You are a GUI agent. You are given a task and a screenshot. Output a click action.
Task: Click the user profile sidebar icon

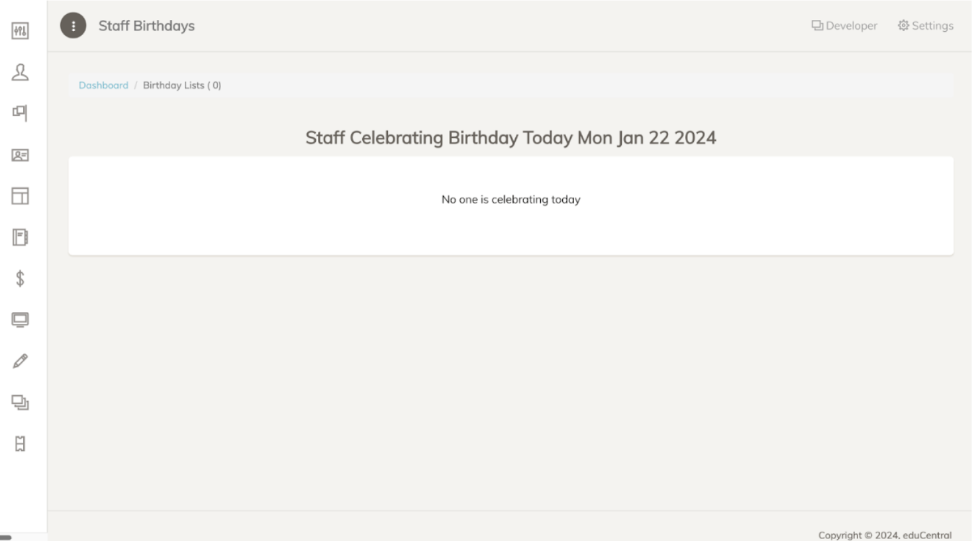tap(20, 72)
